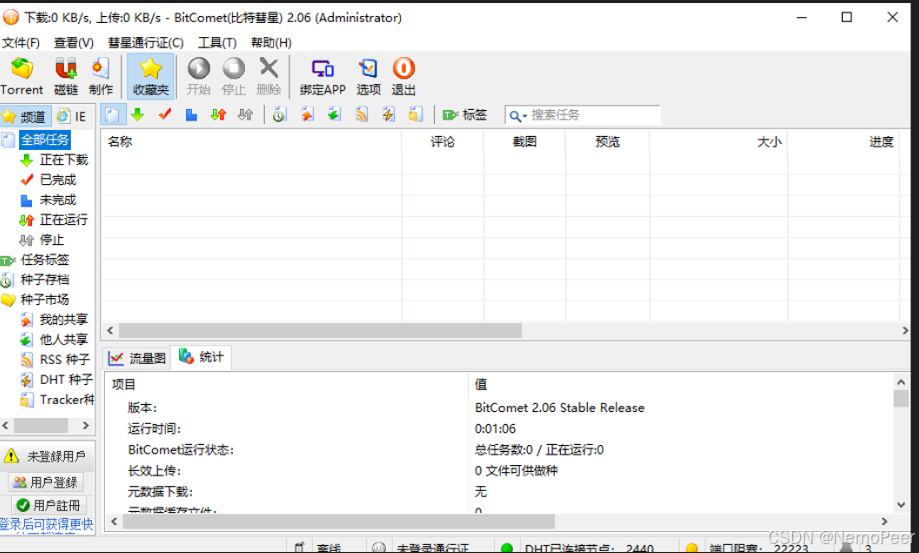
Task: Select 已完成 in the sidebar
Action: (x=58, y=180)
